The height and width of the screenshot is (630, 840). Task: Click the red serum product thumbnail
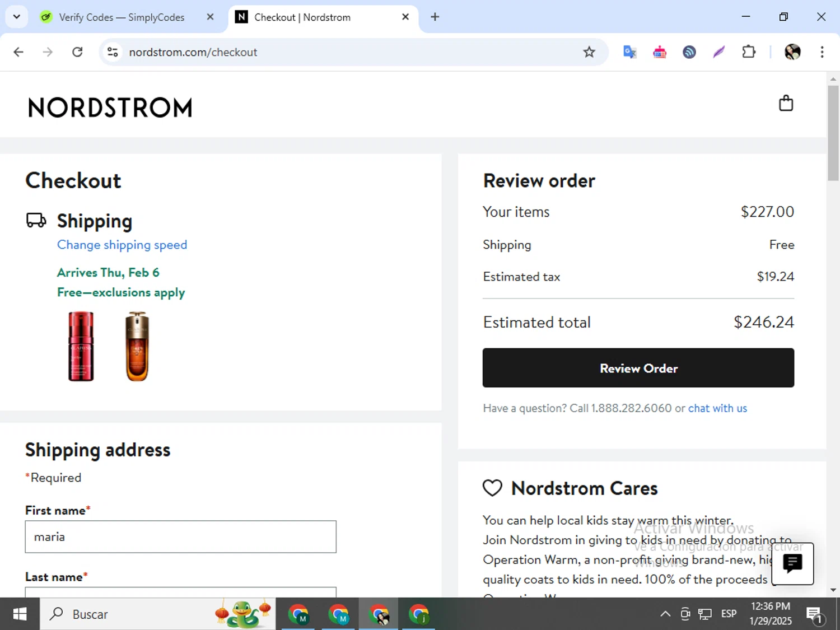point(81,346)
